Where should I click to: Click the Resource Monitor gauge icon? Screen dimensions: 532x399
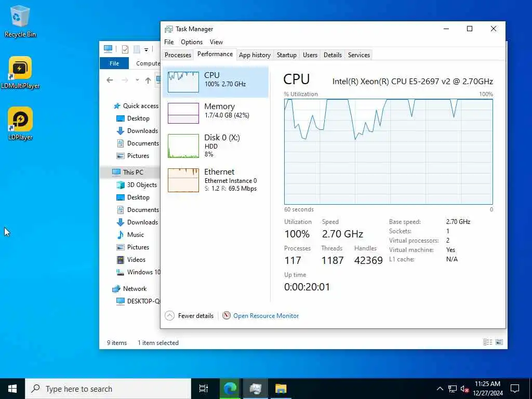click(227, 315)
